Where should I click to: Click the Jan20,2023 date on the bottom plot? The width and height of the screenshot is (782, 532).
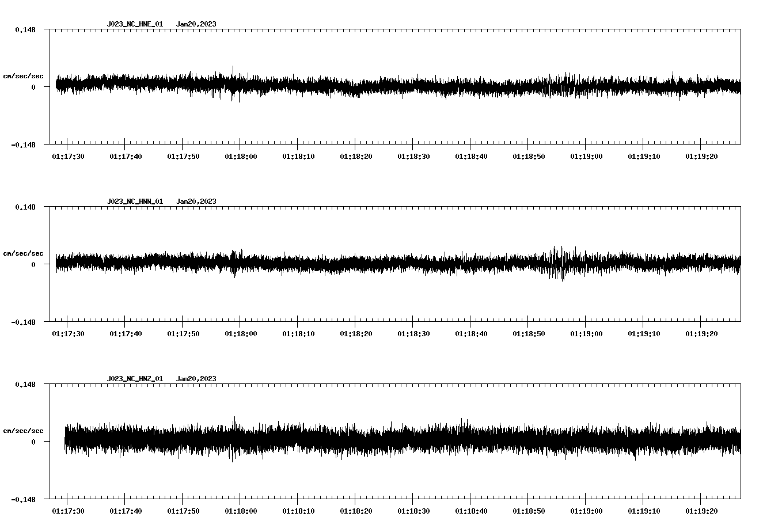pyautogui.click(x=197, y=378)
